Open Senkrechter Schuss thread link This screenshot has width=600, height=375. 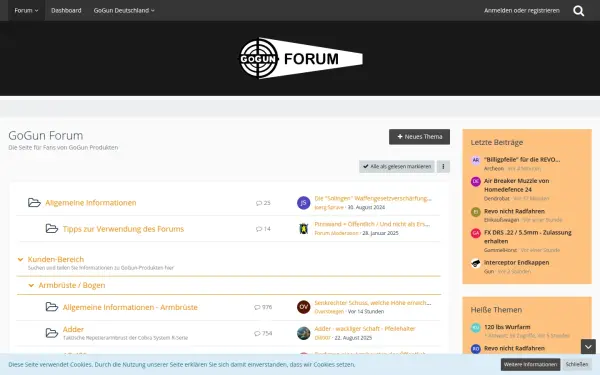pyautogui.click(x=373, y=303)
